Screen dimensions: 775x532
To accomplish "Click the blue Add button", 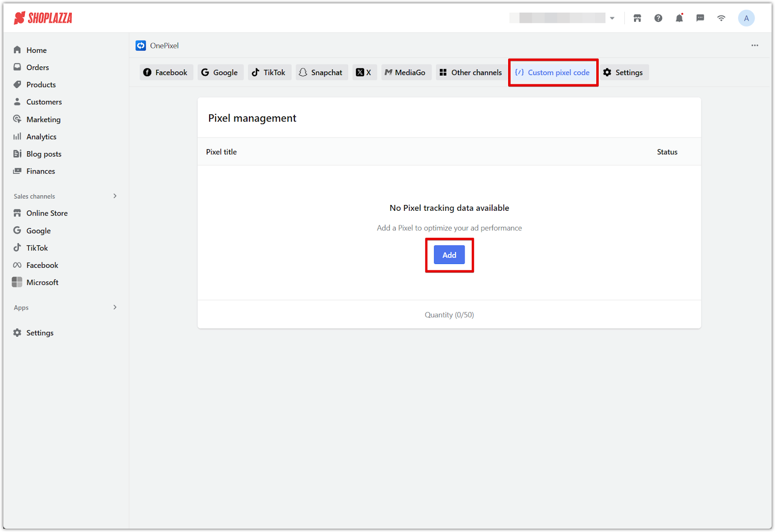I will click(449, 255).
